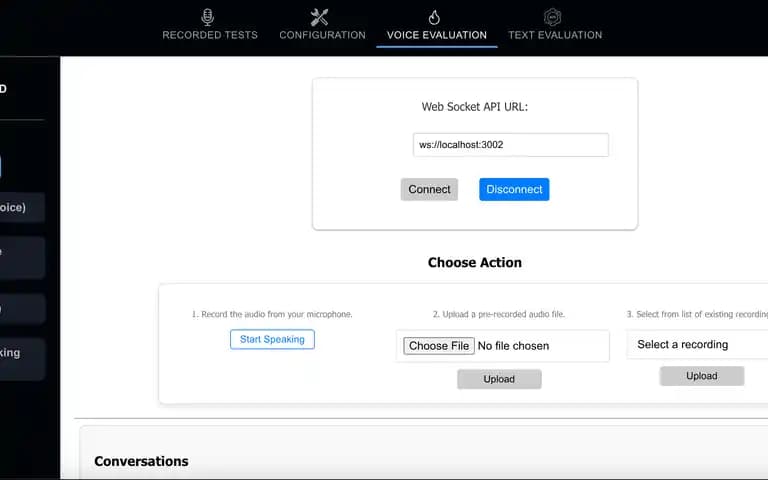This screenshot has height=480, width=768.
Task: Click the 'Web Socket API URL:' label
Action: (x=475, y=107)
